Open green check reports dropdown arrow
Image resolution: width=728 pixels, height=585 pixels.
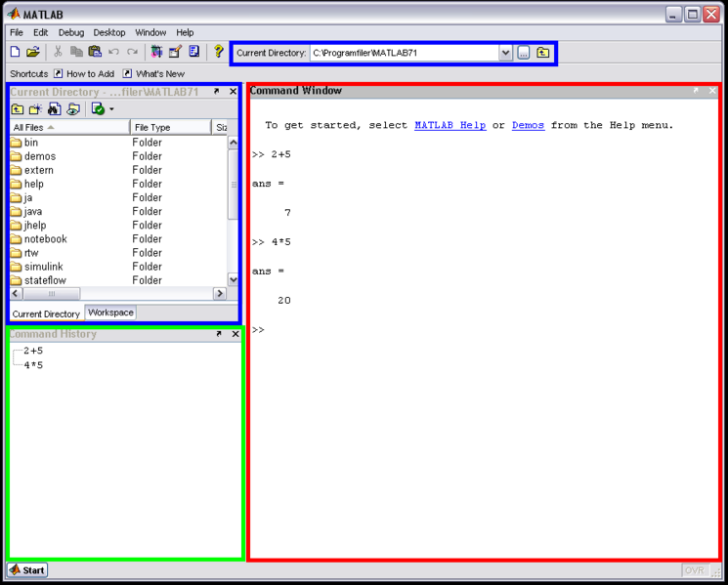click(x=111, y=109)
